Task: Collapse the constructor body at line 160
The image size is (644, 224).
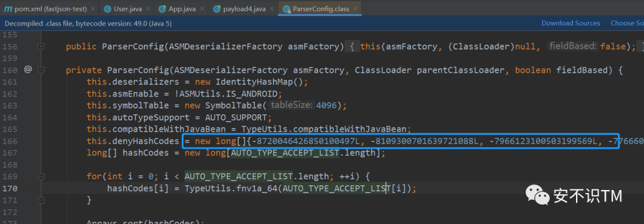Action: (x=41, y=70)
